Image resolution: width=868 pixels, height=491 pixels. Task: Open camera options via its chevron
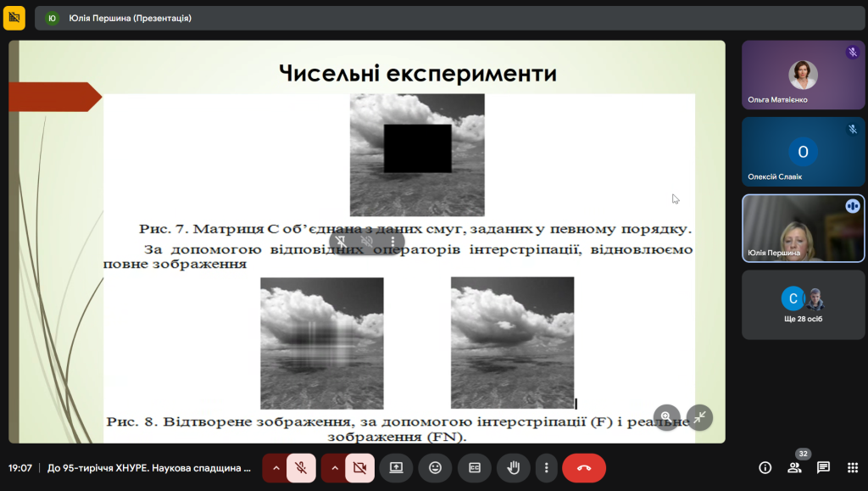coord(333,467)
